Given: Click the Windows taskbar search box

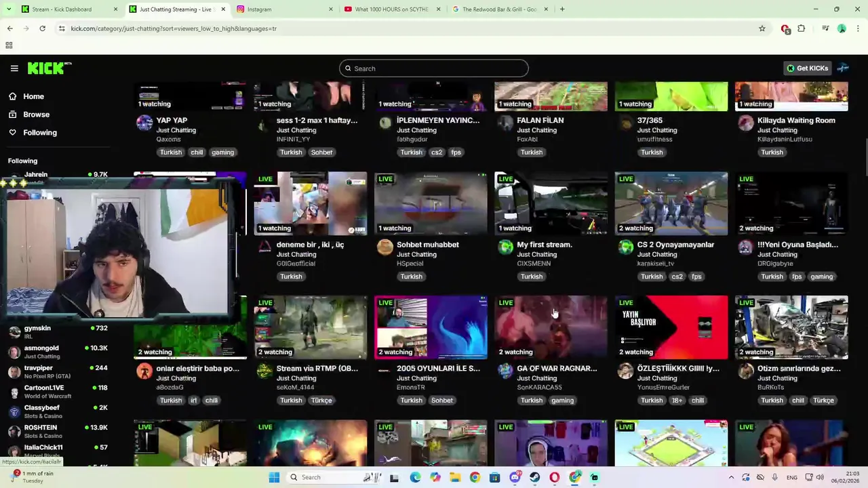Looking at the screenshot, I should coord(335,477).
